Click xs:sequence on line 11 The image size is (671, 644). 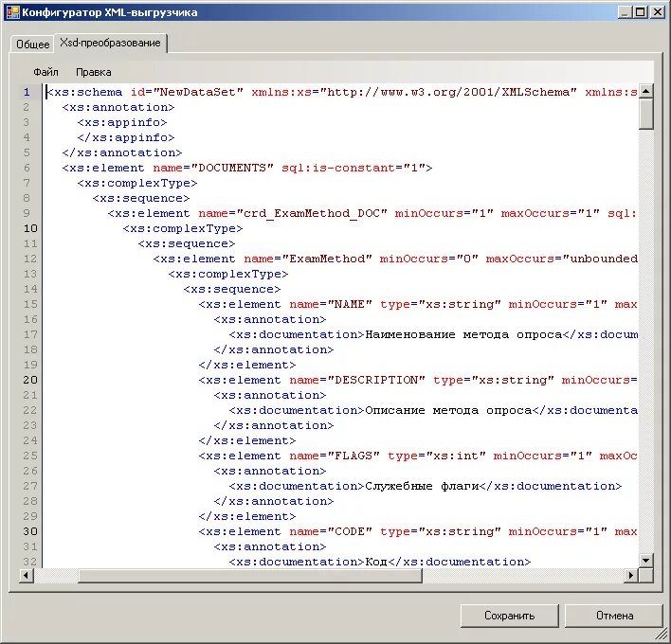[x=186, y=243]
